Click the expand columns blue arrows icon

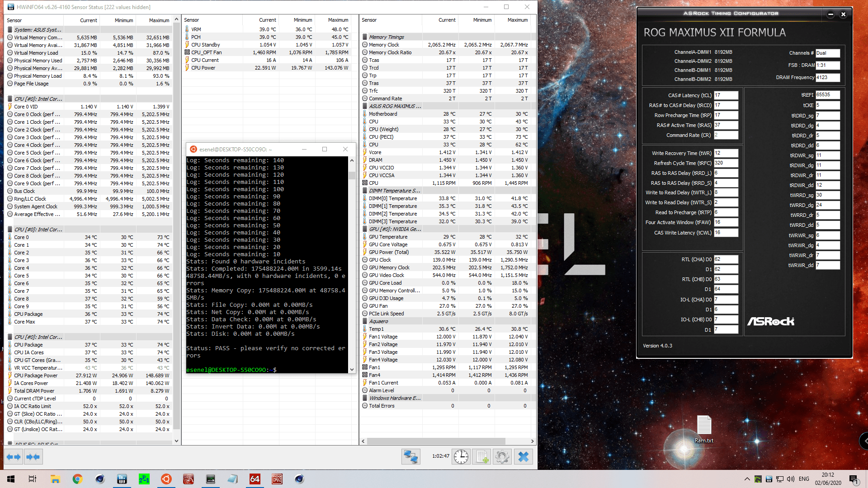tap(14, 457)
